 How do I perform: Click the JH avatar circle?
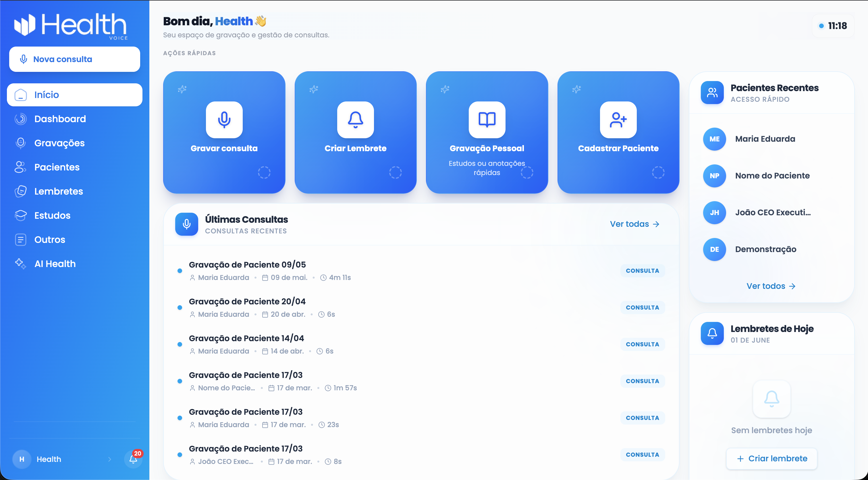714,213
